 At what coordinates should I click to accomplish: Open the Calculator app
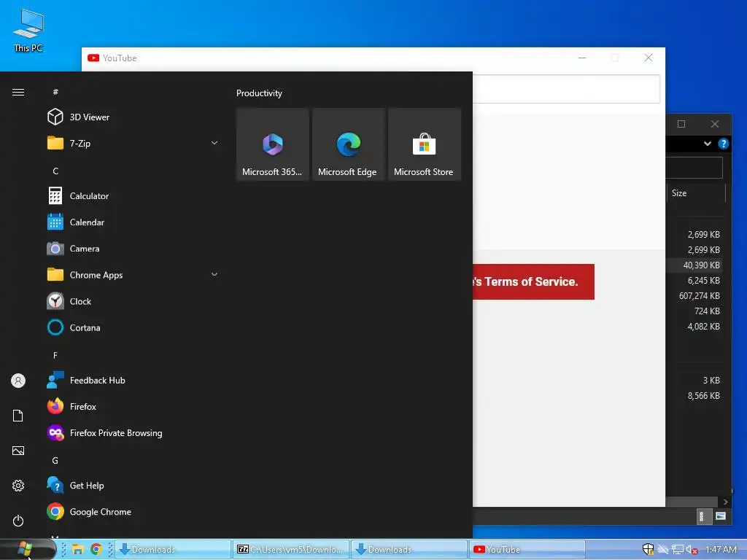133,195
